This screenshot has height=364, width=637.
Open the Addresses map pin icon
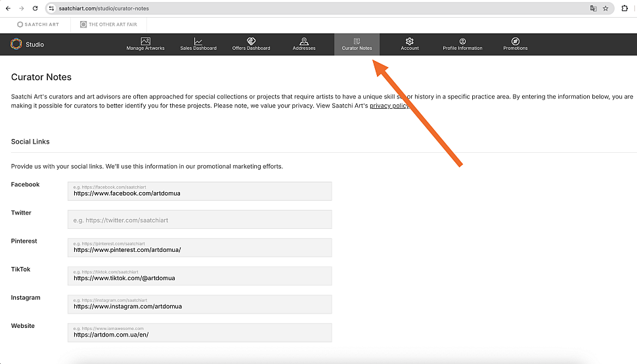click(304, 41)
